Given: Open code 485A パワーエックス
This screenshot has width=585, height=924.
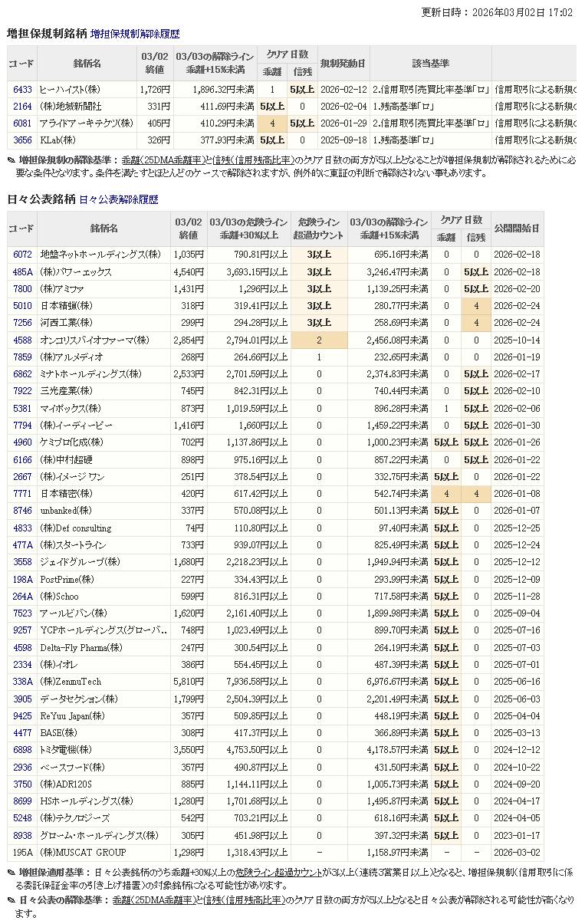Looking at the screenshot, I should coord(22,272).
